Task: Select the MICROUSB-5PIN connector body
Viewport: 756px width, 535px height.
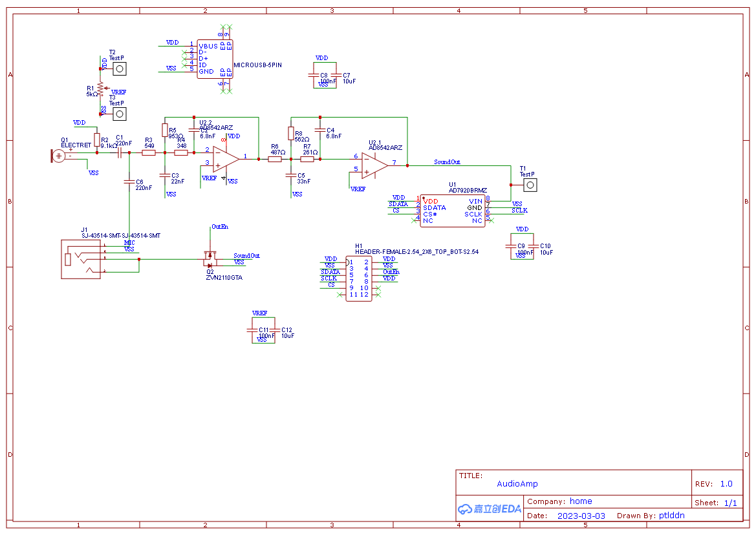Action: pyautogui.click(x=215, y=59)
